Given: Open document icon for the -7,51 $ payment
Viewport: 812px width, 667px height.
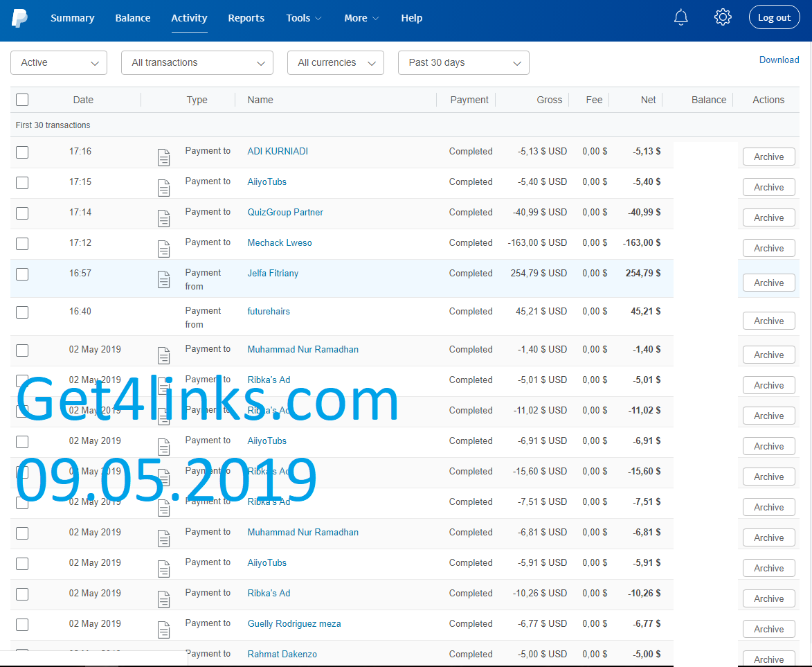Looking at the screenshot, I should pyautogui.click(x=163, y=508).
